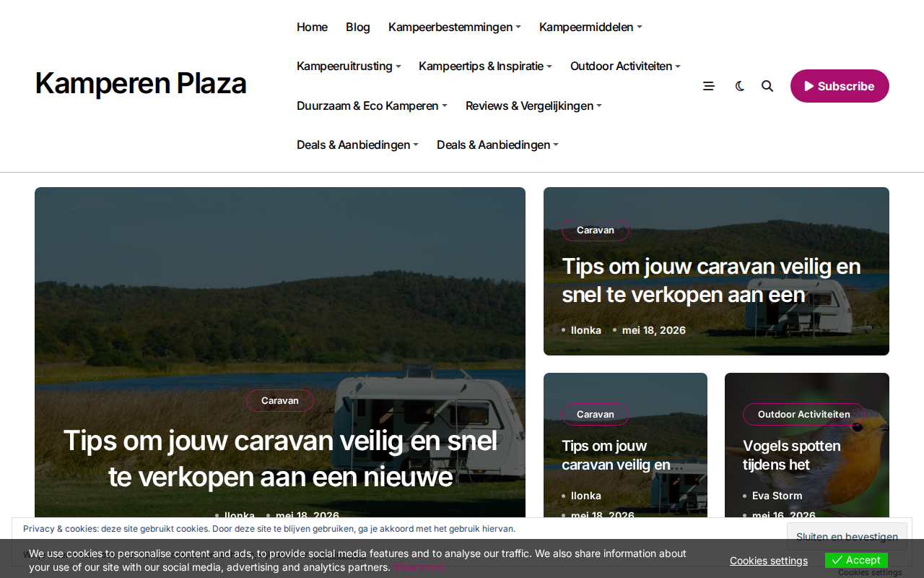Accept cookies with the green Accept button
Screen dimensions: 924x578
point(856,560)
